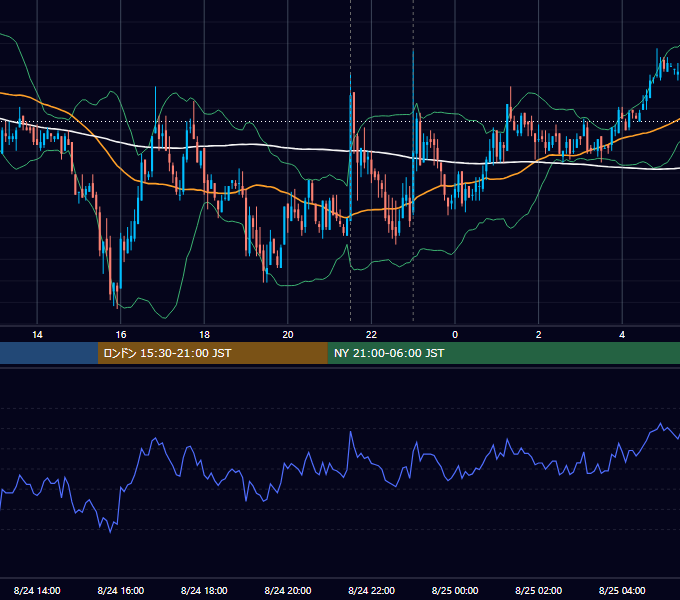Image resolution: width=680 pixels, height=600 pixels.
Task: Click the 8/25 02:00 date label
Action: click(x=539, y=590)
